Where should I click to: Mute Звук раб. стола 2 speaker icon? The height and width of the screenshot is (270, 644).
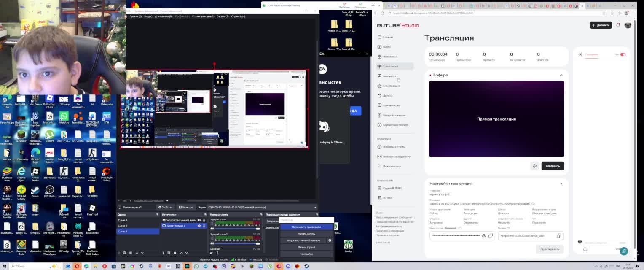click(x=212, y=243)
